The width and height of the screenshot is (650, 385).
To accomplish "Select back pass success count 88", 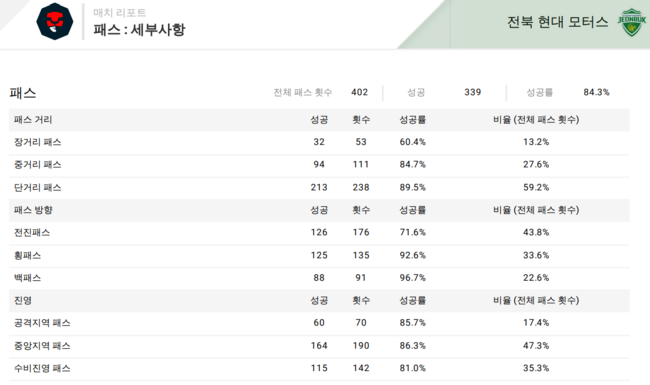I will pos(319,278).
